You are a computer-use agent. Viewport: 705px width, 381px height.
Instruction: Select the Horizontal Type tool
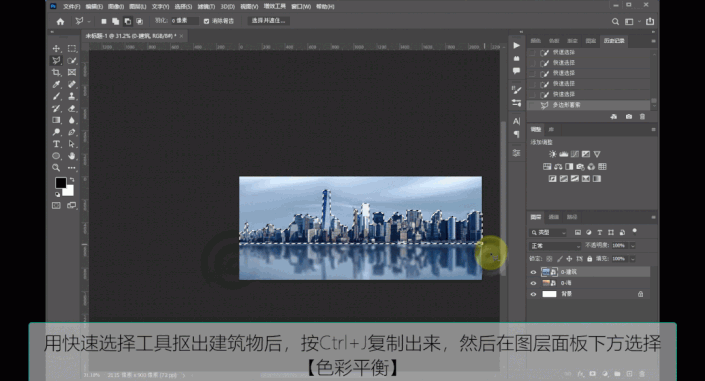click(56, 144)
